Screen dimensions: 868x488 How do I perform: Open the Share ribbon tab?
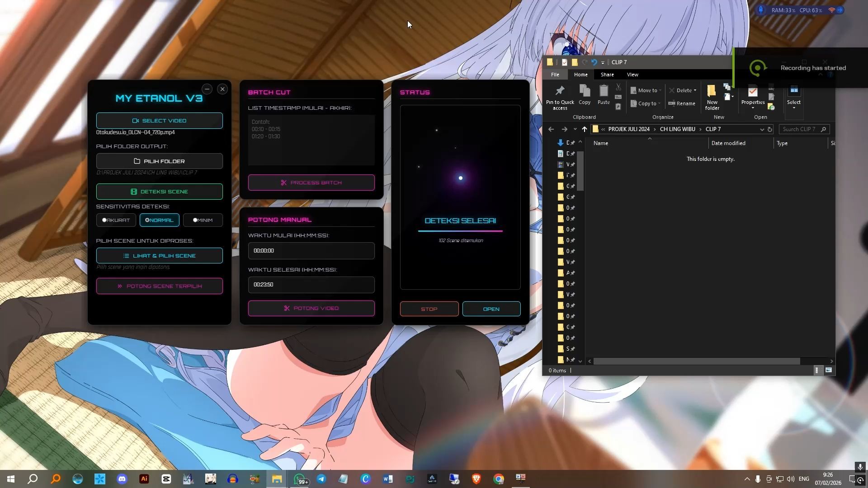[607, 75]
